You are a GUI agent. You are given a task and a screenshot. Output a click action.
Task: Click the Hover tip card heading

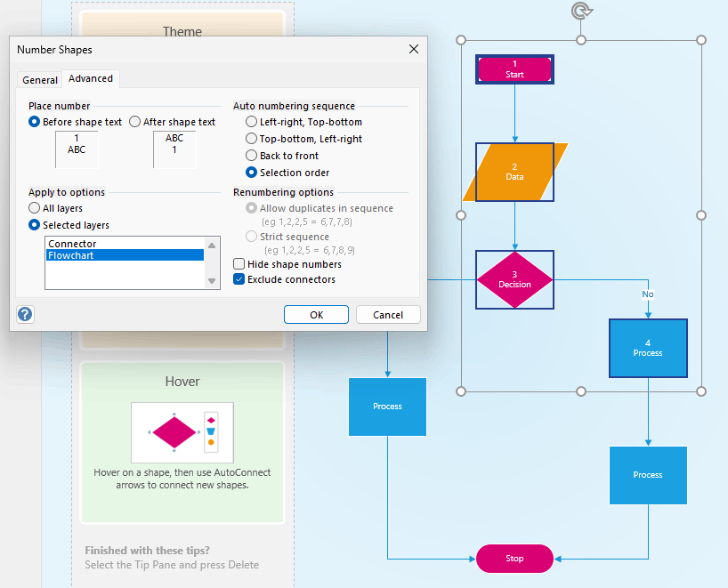pyautogui.click(x=182, y=382)
